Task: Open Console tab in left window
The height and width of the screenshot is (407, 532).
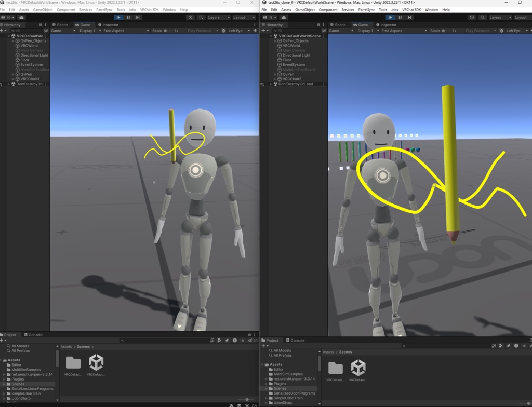Action: click(33, 335)
